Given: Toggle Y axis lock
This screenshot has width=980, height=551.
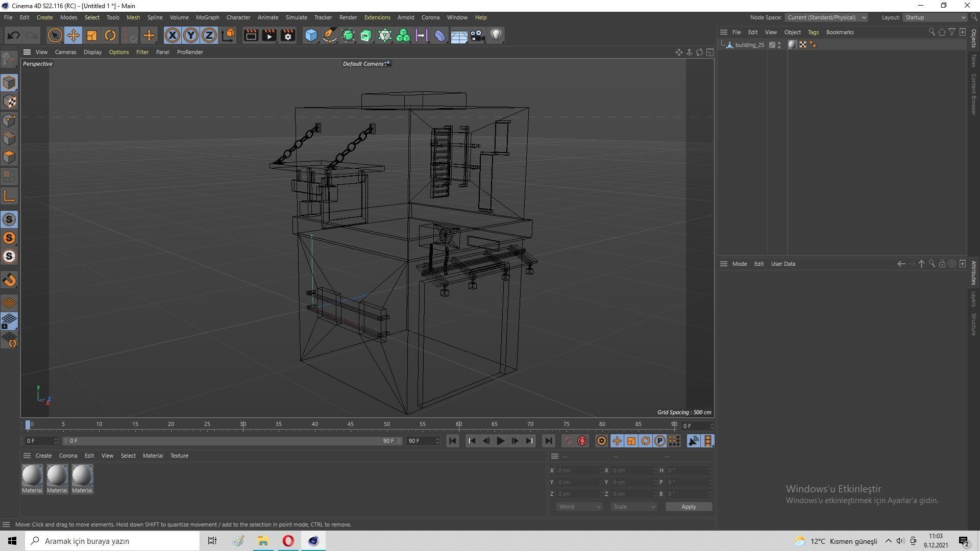Looking at the screenshot, I should pos(191,35).
